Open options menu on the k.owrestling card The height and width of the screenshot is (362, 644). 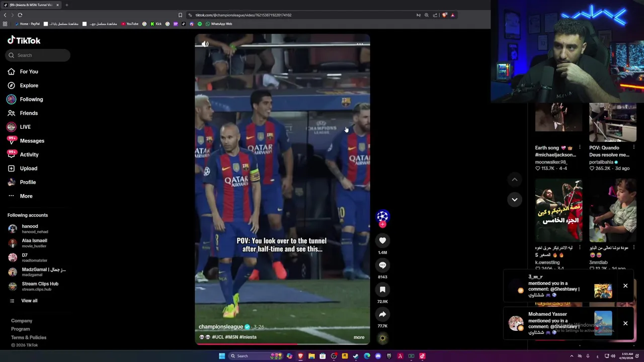[580, 248]
